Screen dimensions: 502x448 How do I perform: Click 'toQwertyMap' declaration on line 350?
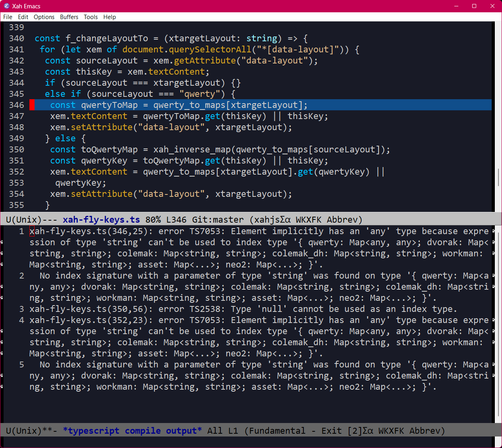coord(109,150)
